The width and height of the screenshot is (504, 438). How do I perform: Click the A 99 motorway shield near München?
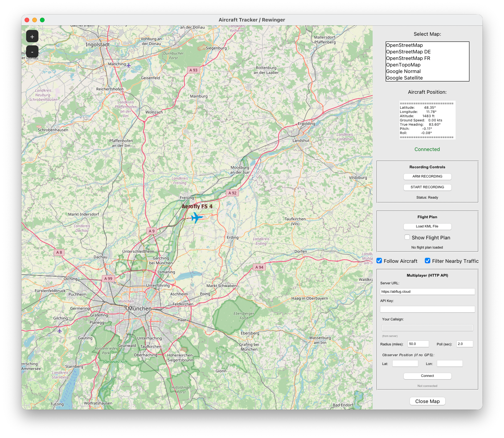pos(109,278)
